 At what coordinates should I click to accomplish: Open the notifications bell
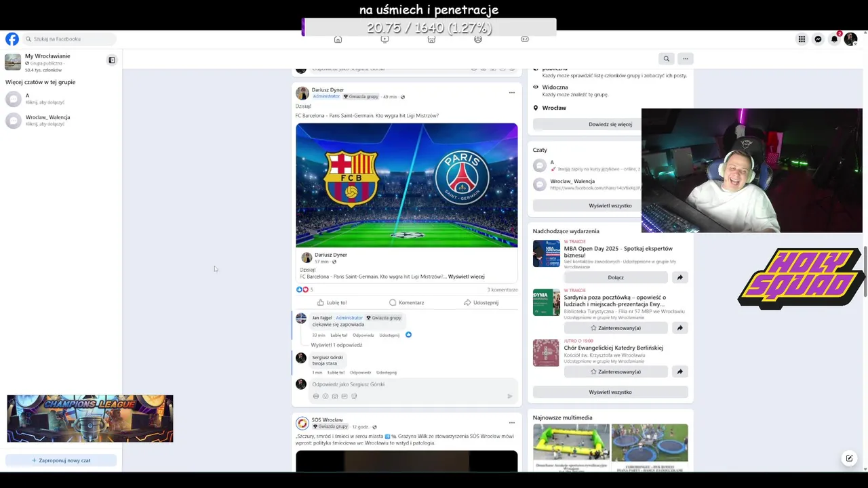point(834,39)
